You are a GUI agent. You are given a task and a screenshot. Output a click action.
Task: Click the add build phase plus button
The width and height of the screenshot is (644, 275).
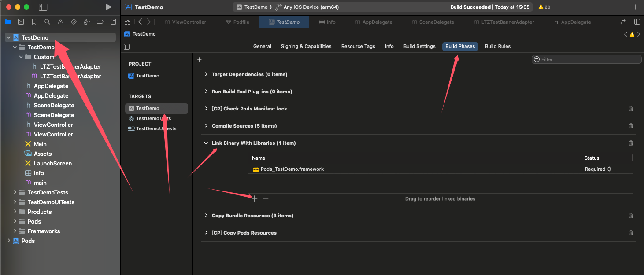[199, 59]
